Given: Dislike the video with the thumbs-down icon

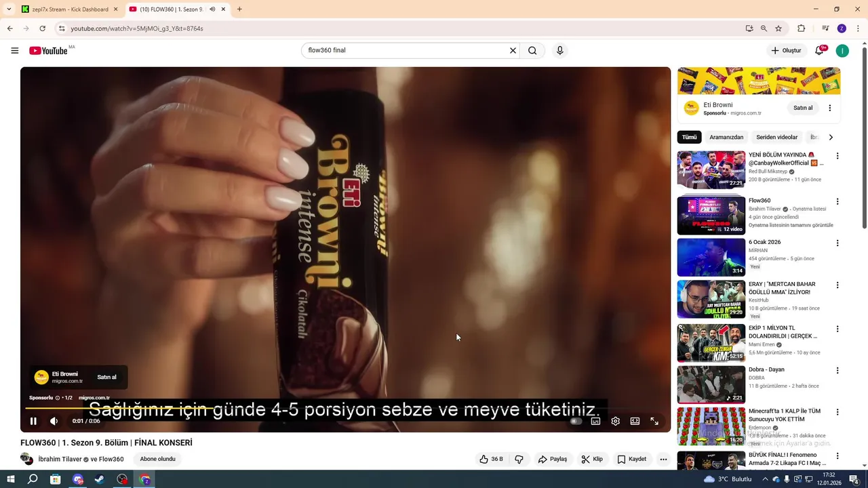Looking at the screenshot, I should [519, 459].
